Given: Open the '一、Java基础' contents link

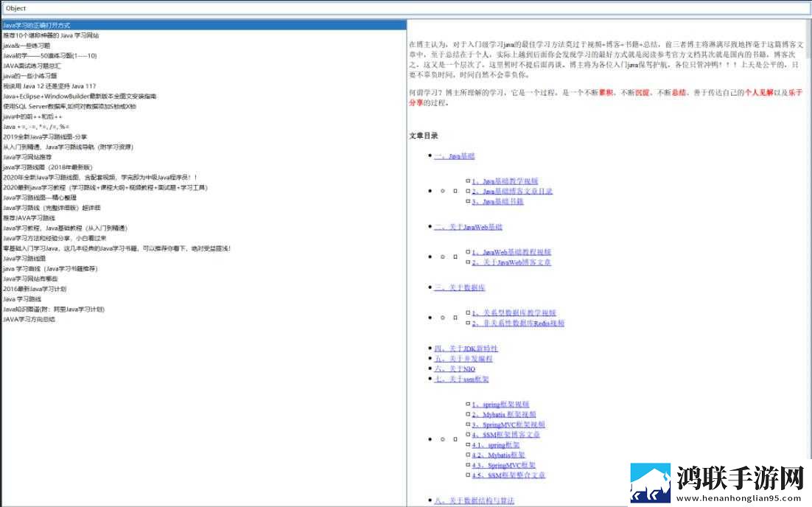Looking at the screenshot, I should tap(454, 156).
